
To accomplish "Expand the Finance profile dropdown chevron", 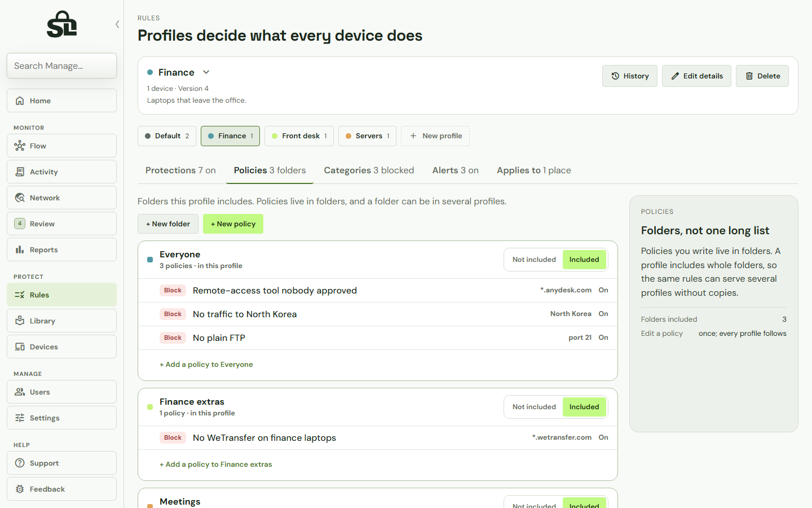I will point(206,72).
